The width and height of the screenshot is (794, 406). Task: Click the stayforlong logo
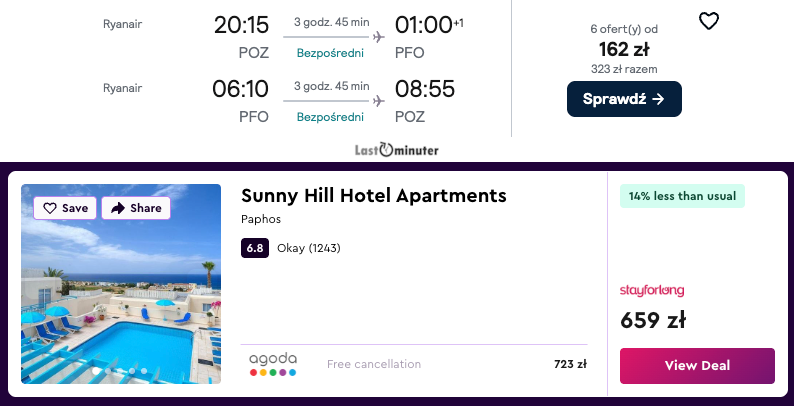pos(652,291)
